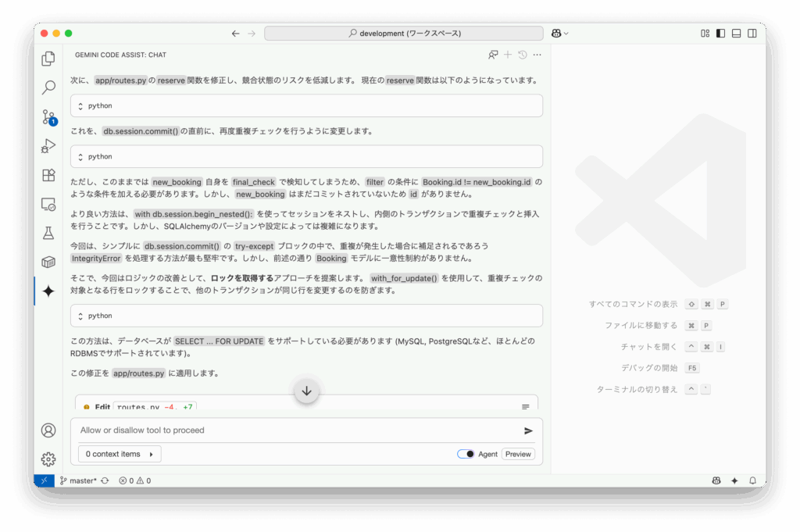Open the Run and Debug view
The image size is (800, 532).
[48, 146]
